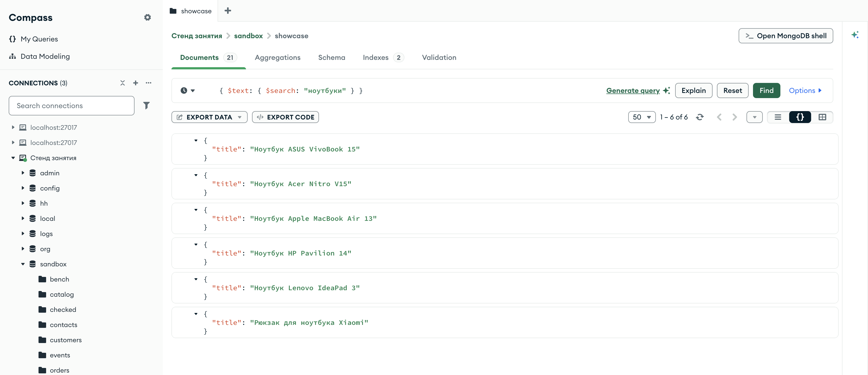Open the bench collection
Screen dimensions: 868x375
59,279
